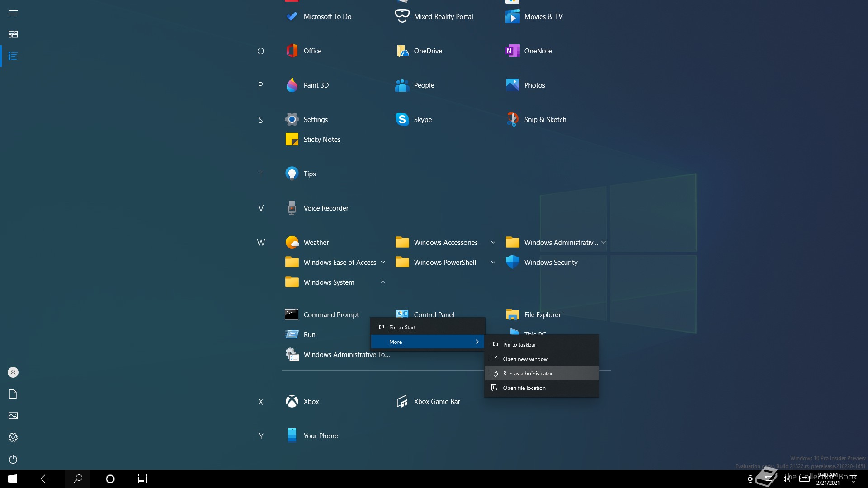Open Movies & TV app icon
The image size is (868, 488).
pos(512,17)
